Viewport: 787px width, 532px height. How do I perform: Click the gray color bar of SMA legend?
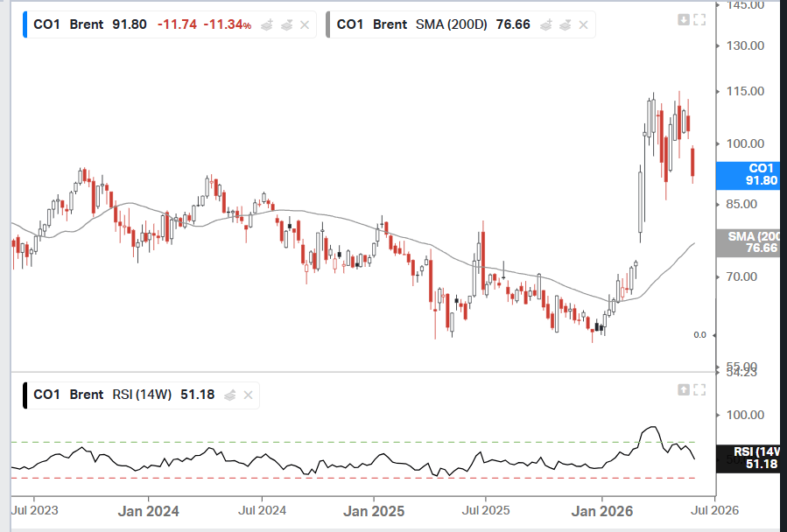click(x=328, y=24)
